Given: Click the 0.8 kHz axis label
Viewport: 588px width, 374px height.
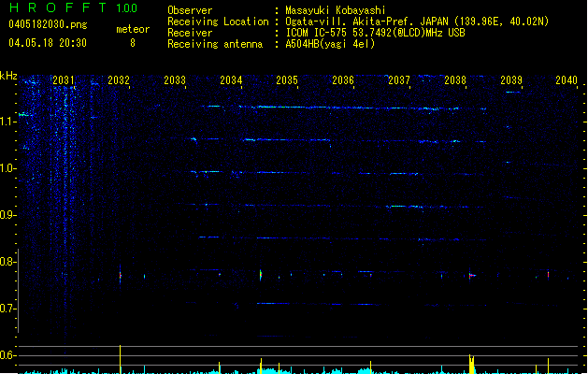Looking at the screenshot, I should pos(7,262).
